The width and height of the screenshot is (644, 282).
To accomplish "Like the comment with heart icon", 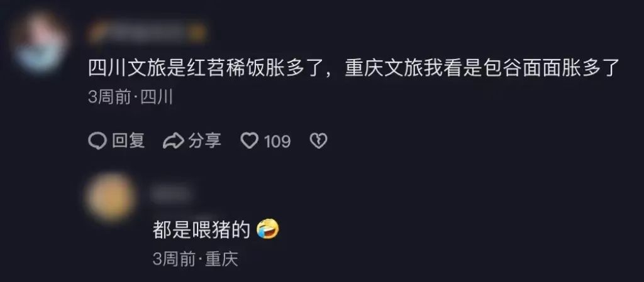I will [x=249, y=141].
